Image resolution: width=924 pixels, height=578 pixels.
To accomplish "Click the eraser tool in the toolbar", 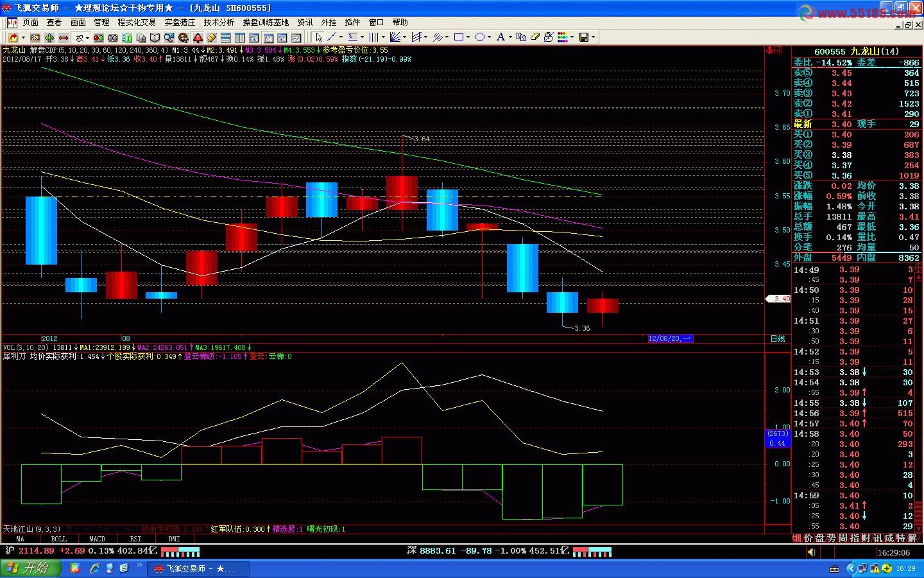I will pyautogui.click(x=535, y=38).
